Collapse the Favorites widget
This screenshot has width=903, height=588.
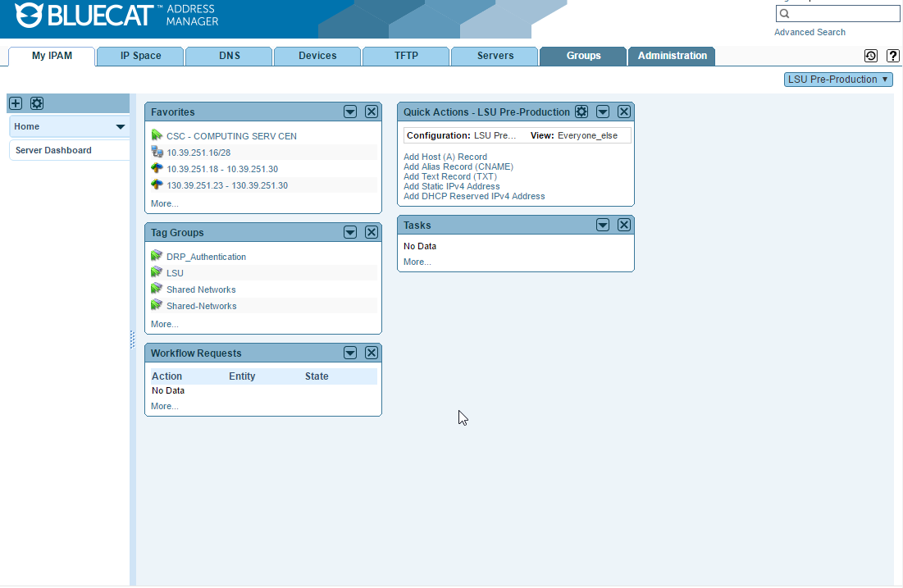pyautogui.click(x=350, y=112)
